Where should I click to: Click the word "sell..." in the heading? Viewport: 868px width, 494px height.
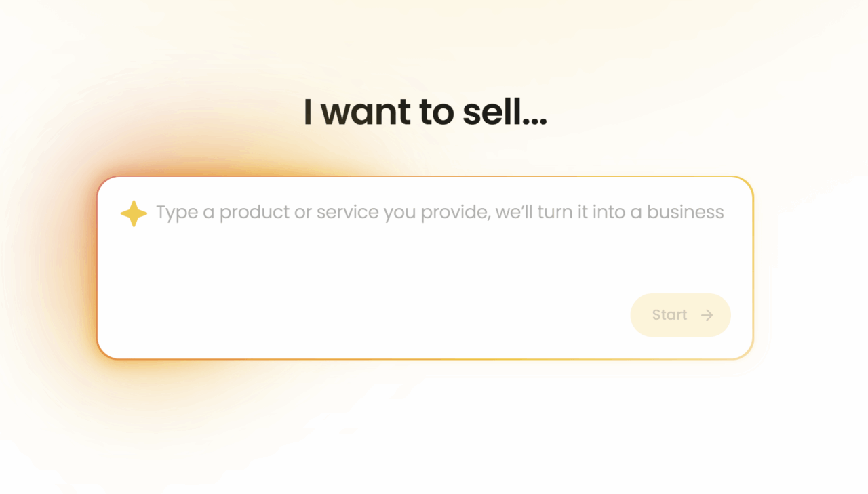(x=505, y=112)
